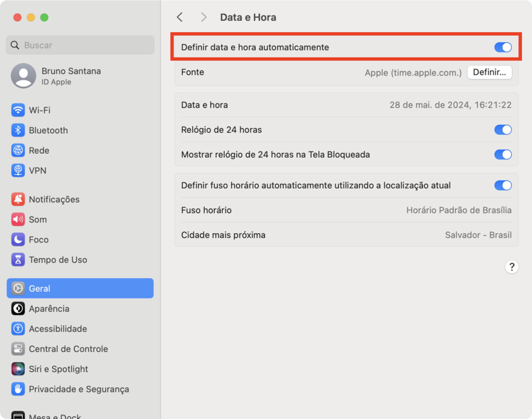Click the Tempo de Uso hourglass icon

(x=18, y=260)
